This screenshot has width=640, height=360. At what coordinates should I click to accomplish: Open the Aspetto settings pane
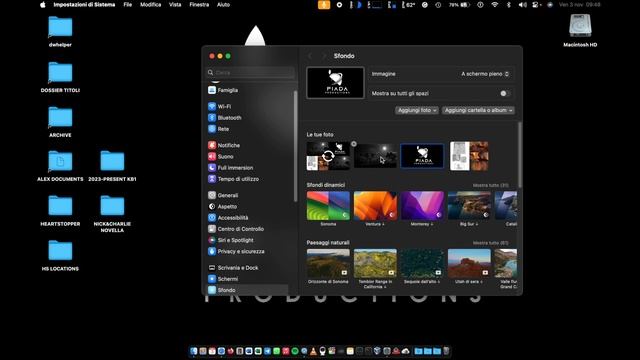click(222, 207)
